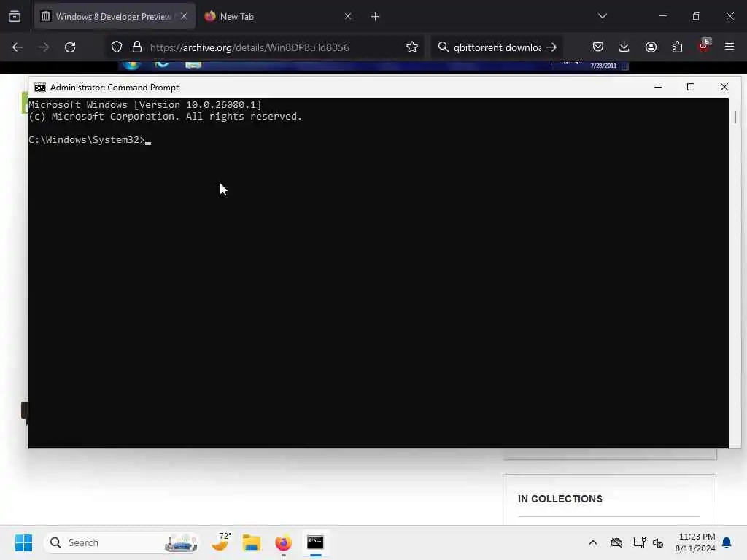Close the Windows 8 Developer Preview tab
The height and width of the screenshot is (560, 747).
coord(184,16)
